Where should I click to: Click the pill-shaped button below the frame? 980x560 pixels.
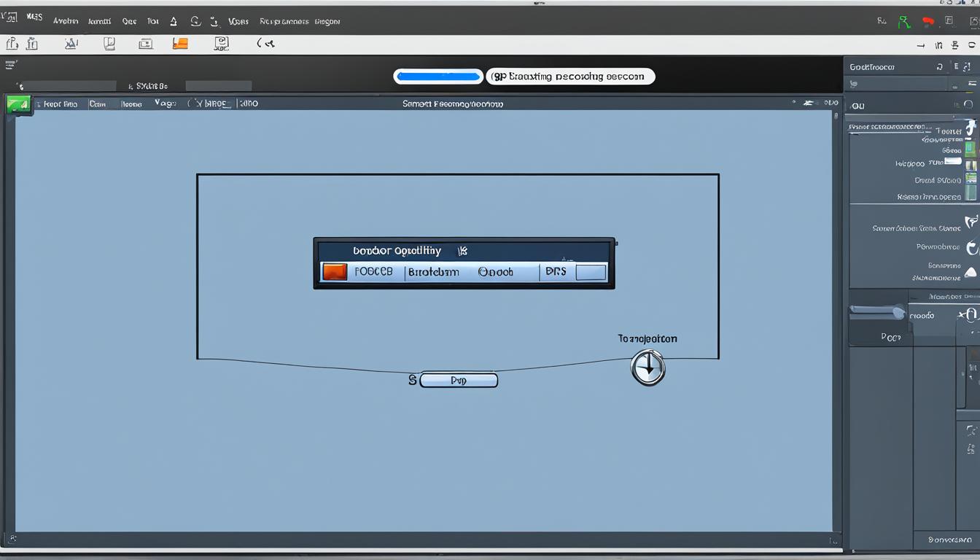pyautogui.click(x=459, y=380)
